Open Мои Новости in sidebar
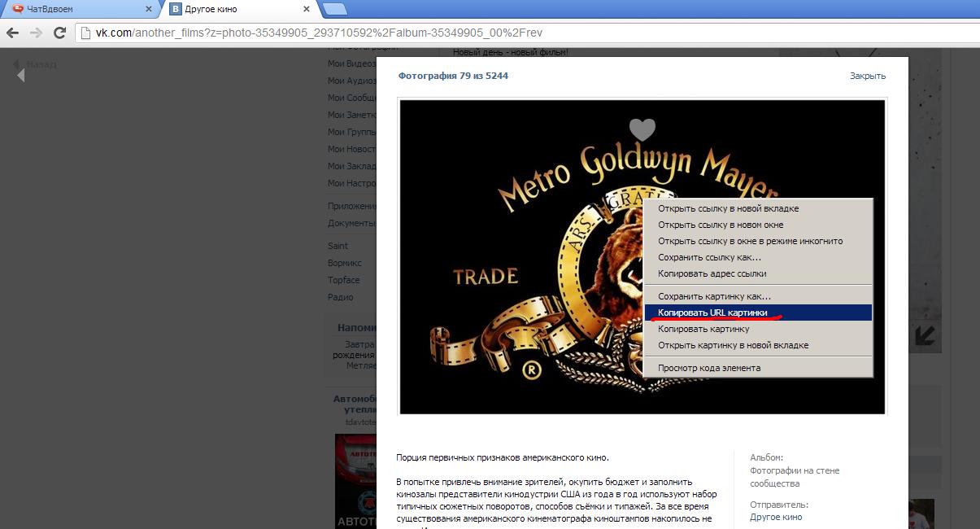The width and height of the screenshot is (980, 529). click(351, 149)
